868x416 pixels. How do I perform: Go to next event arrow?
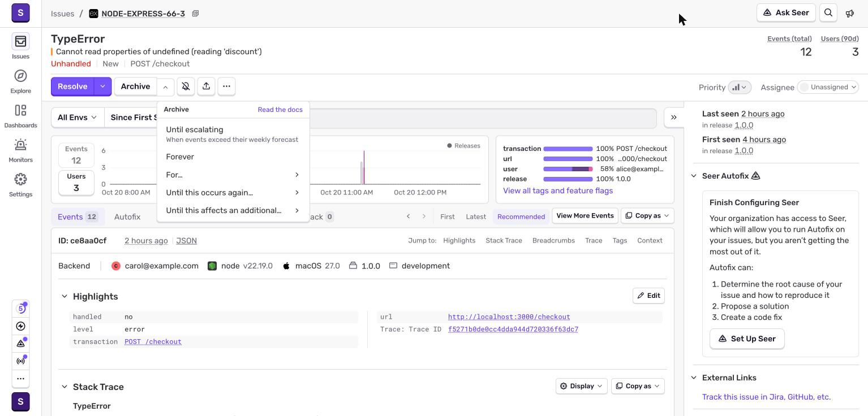424,216
